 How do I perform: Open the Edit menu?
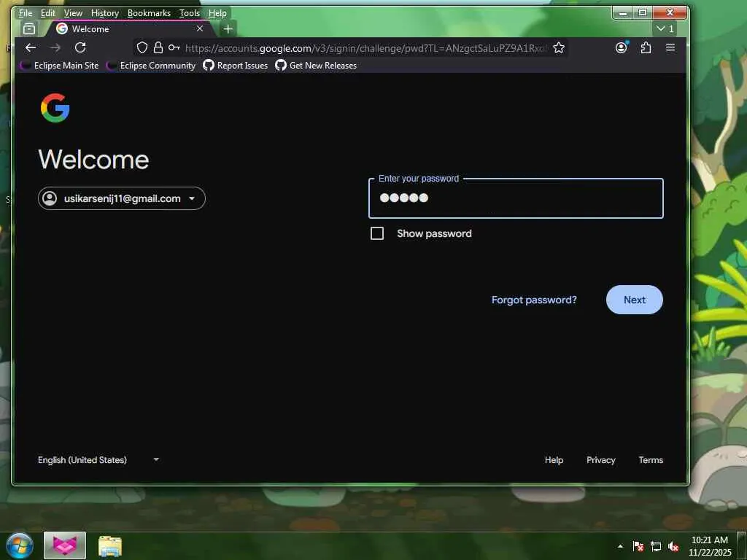click(47, 13)
